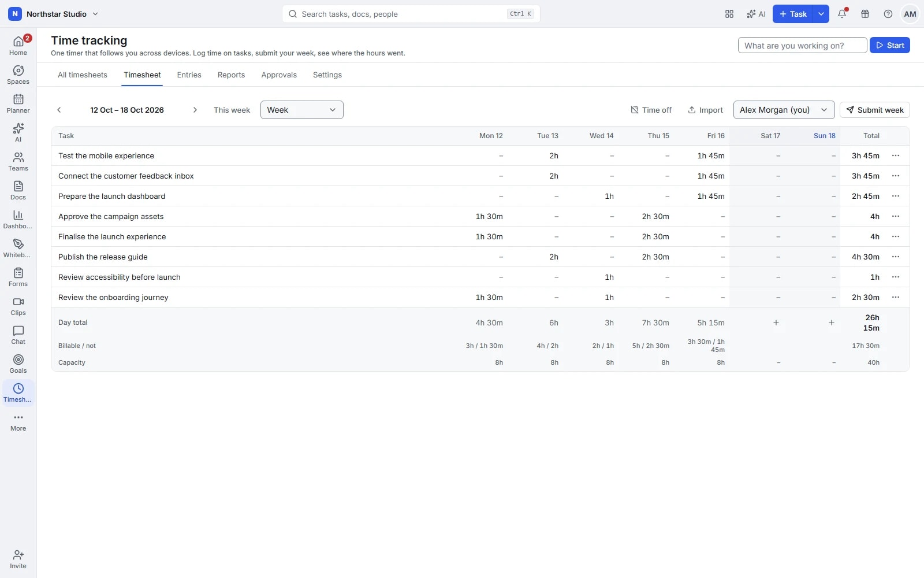Open the Reports tab
924x578 pixels.
(x=231, y=75)
